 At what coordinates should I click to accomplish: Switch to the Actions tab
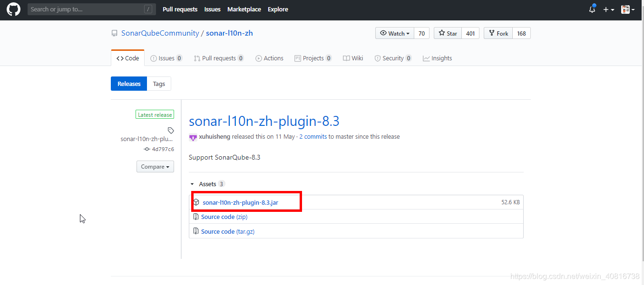(x=269, y=58)
